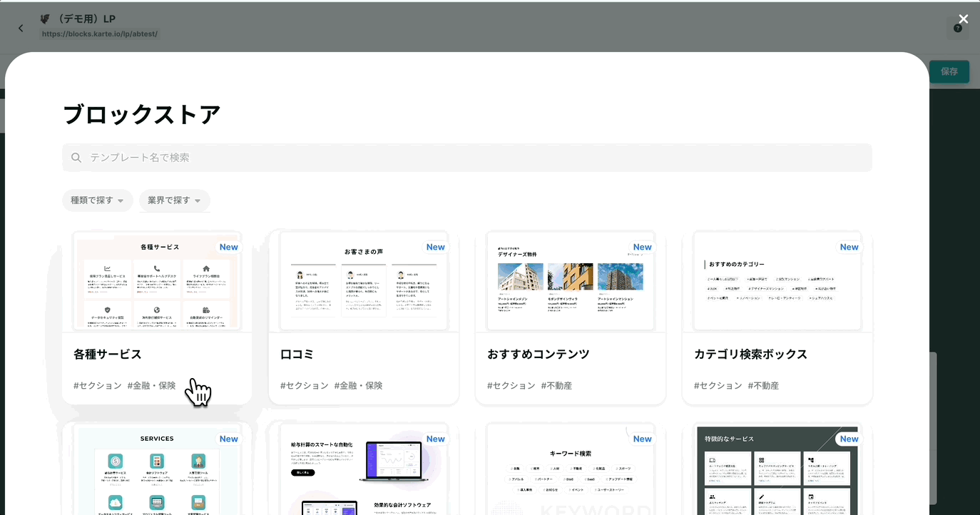Click the 保存 button

pyautogui.click(x=949, y=71)
